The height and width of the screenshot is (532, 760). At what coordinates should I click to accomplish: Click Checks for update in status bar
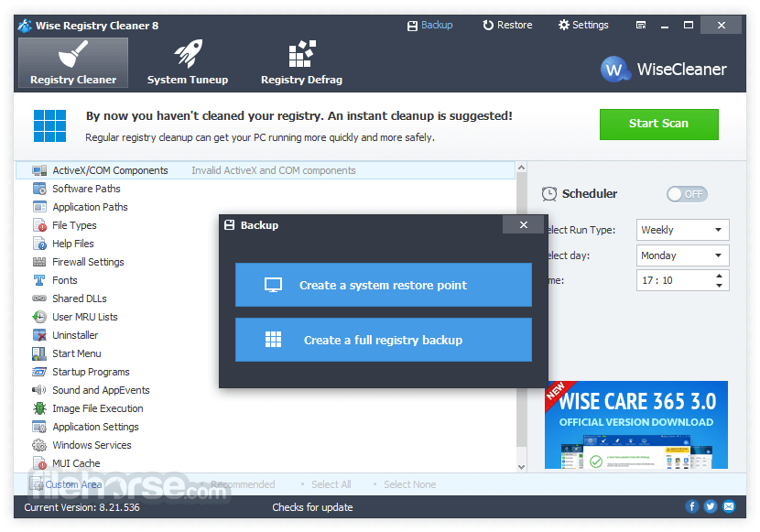click(312, 507)
